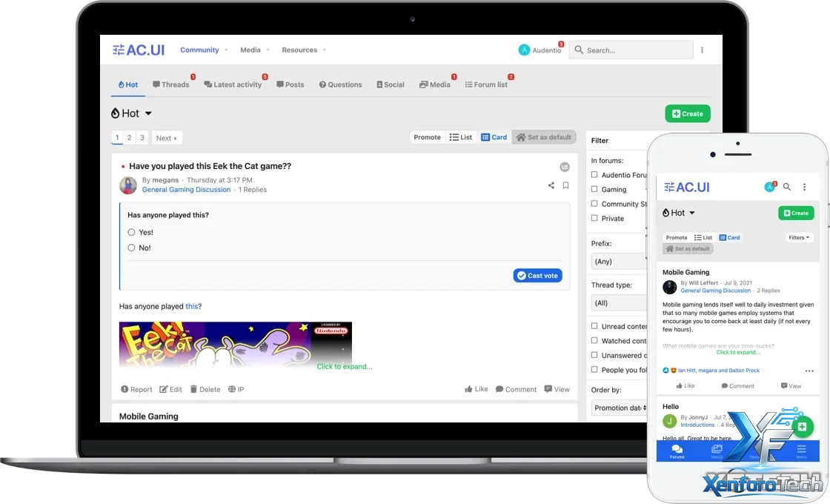
Task: Open the Prefix (Any) dropdown
Action: [x=620, y=262]
